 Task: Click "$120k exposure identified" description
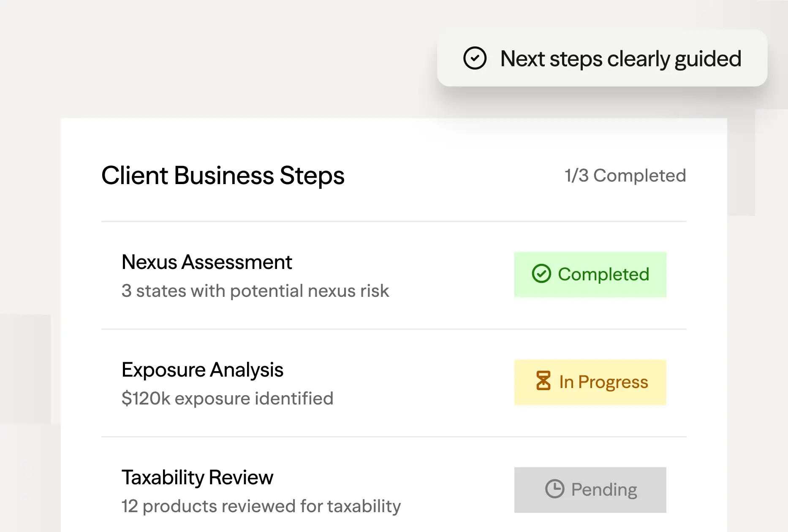pos(227,399)
